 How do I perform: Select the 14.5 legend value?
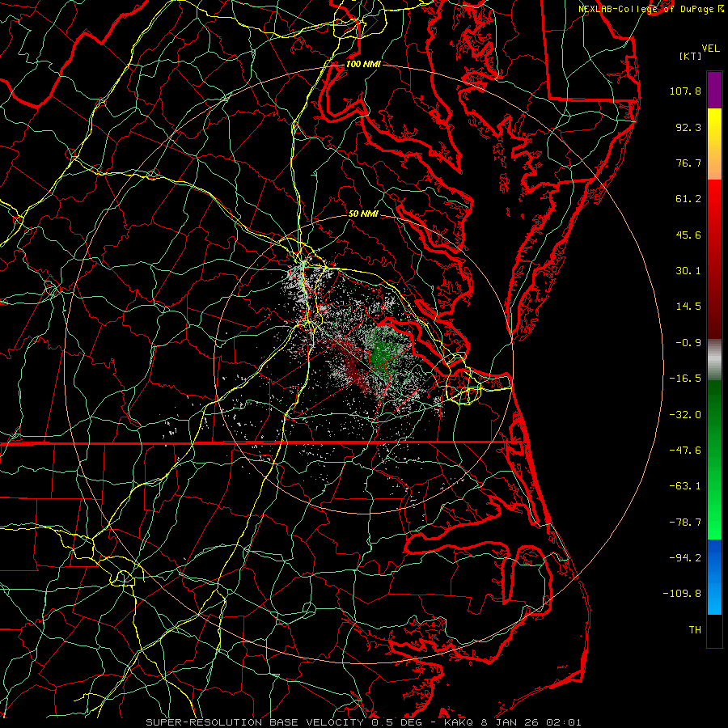click(x=688, y=307)
